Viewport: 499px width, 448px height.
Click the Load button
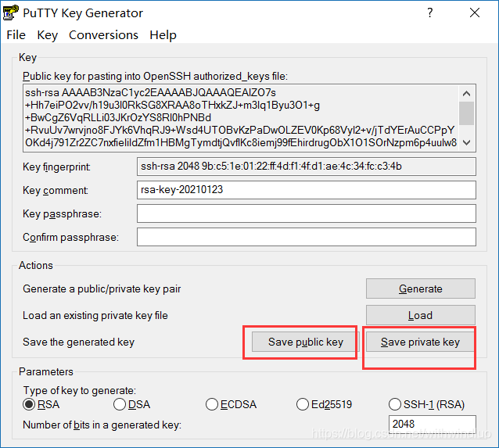[x=420, y=315]
